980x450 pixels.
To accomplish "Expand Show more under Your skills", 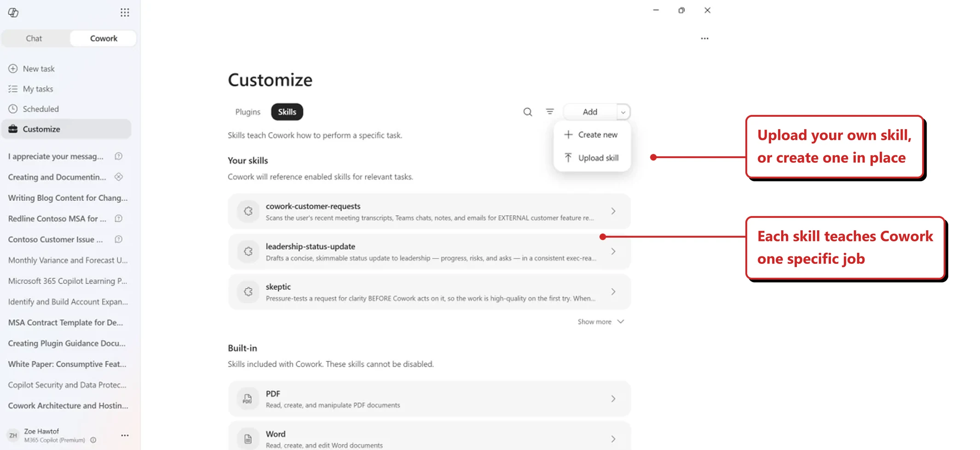I will (x=601, y=322).
